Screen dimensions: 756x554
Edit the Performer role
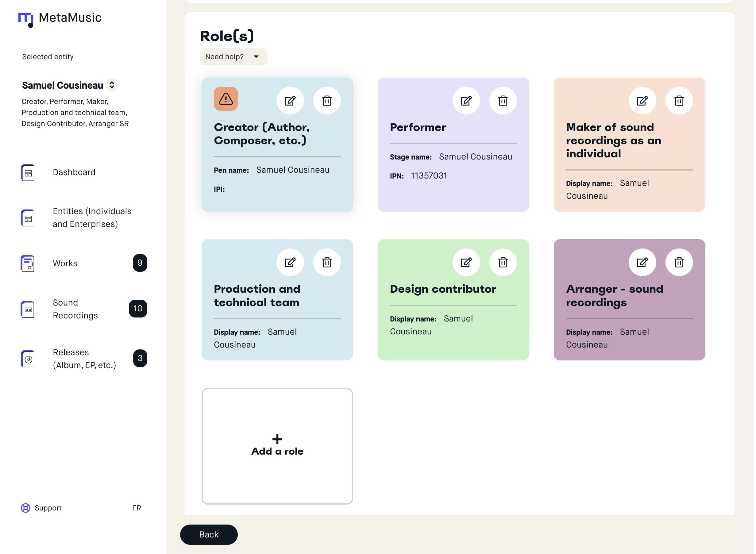pyautogui.click(x=466, y=101)
